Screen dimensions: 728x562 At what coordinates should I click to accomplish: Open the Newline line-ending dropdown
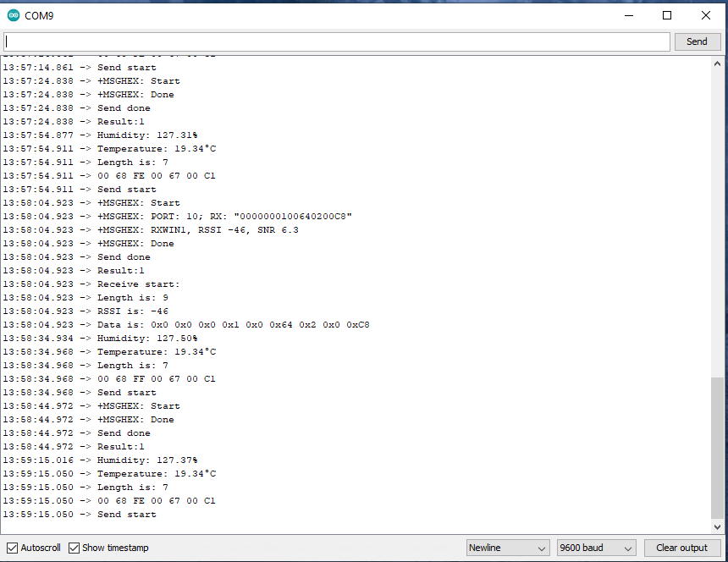pyautogui.click(x=508, y=548)
